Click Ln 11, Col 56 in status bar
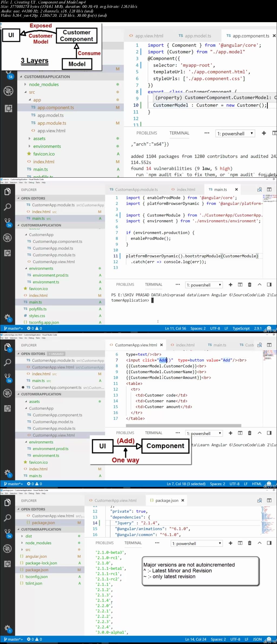The height and width of the screenshot is (644, 277). click(x=176, y=328)
